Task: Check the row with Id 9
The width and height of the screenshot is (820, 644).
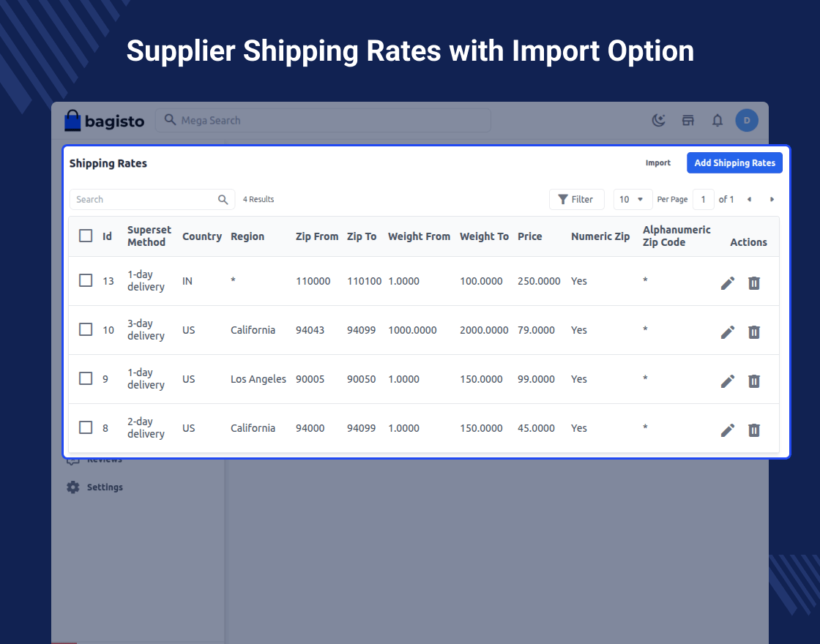Action: pyautogui.click(x=86, y=378)
